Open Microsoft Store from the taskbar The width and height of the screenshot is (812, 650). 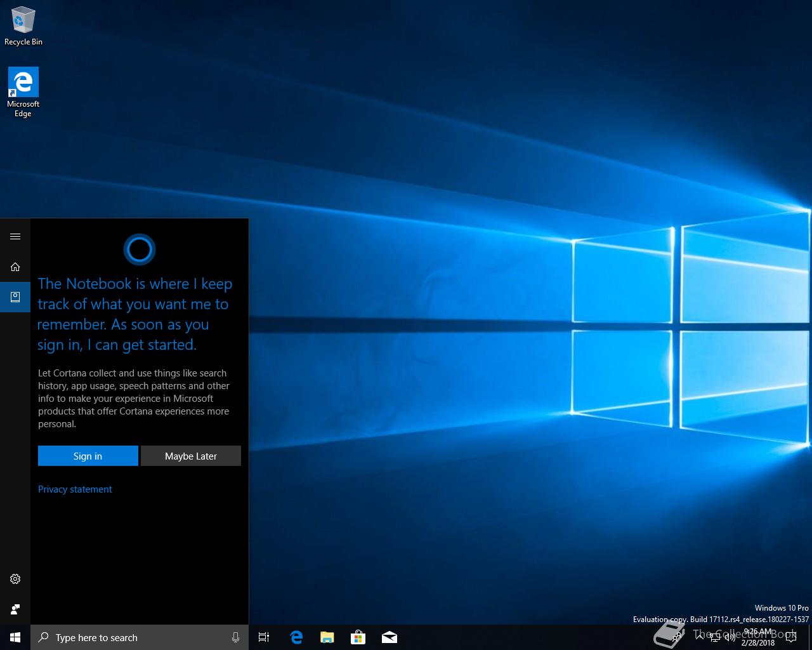[x=358, y=637]
